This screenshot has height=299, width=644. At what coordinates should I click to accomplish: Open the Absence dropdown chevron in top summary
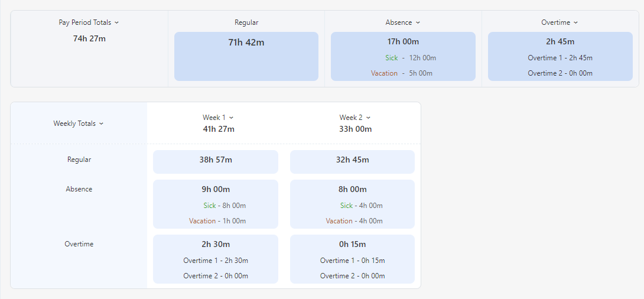pos(418,22)
